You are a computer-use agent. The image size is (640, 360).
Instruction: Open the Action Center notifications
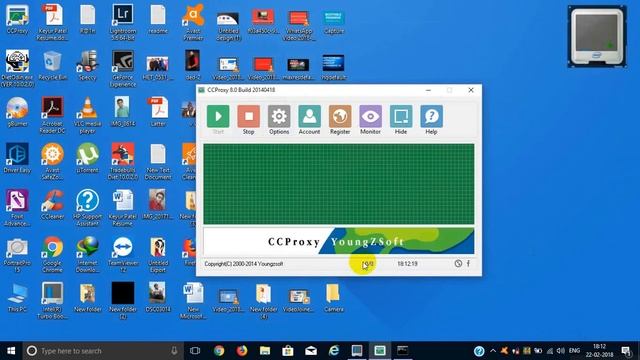coord(627,351)
